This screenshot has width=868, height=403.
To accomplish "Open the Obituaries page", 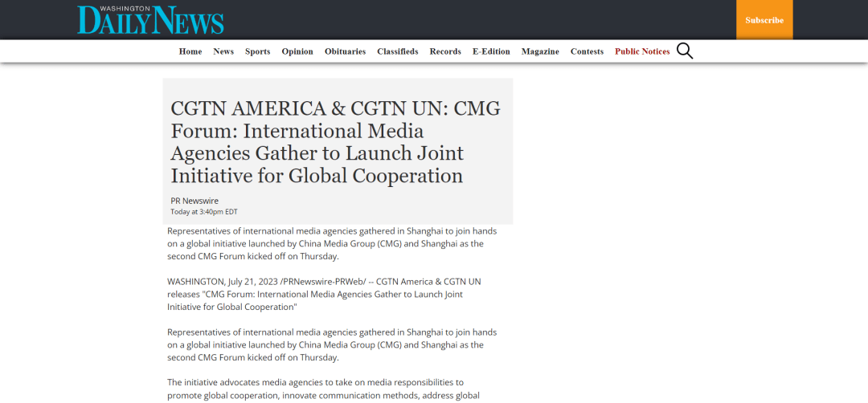I will [346, 51].
